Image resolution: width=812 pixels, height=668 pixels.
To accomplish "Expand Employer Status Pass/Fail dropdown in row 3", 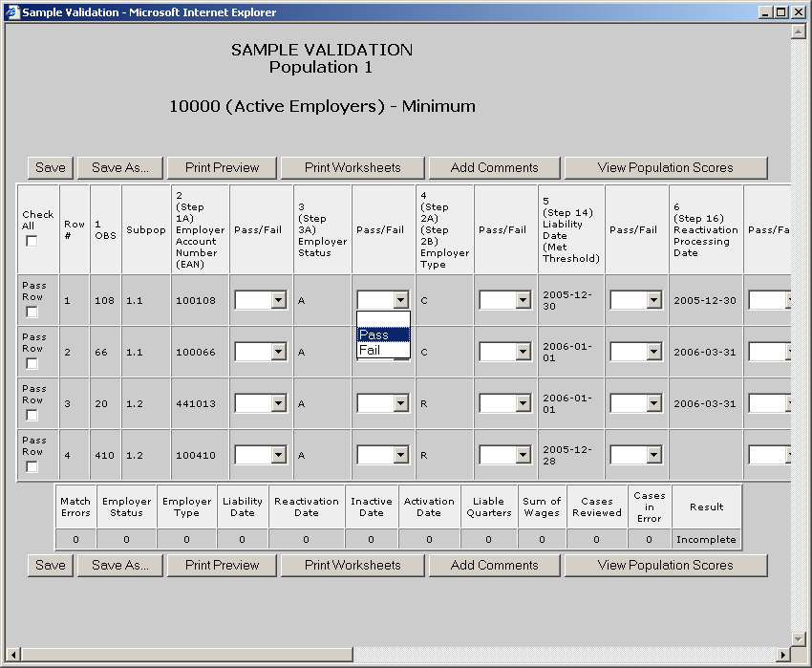I will coord(382,403).
